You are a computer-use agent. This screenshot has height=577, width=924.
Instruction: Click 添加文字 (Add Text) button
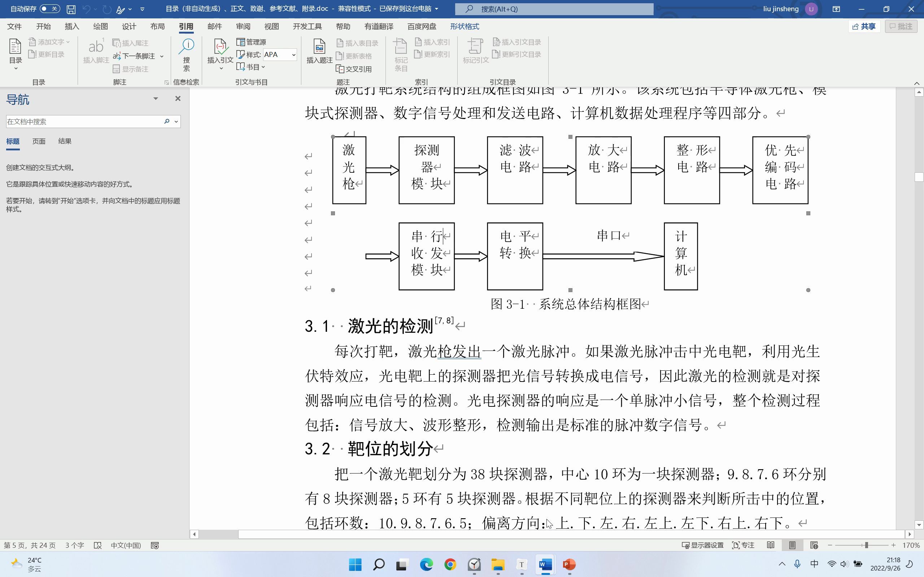pyautogui.click(x=50, y=42)
